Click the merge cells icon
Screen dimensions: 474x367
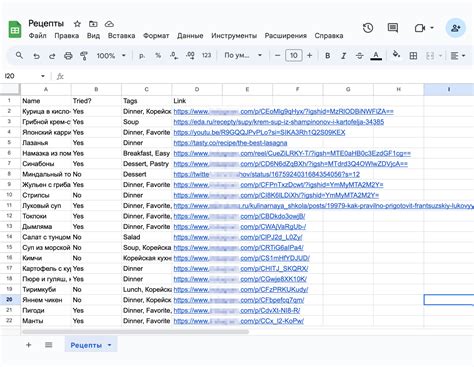(x=430, y=56)
